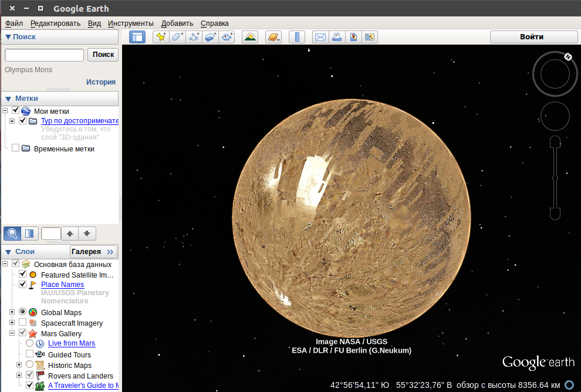Add a new placemark with pushpin icon

[161, 37]
